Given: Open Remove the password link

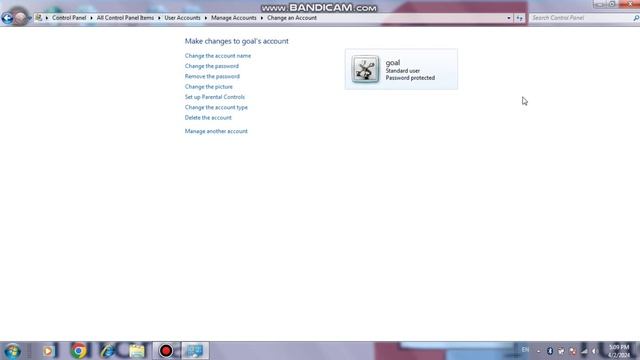Looking at the screenshot, I should (x=212, y=76).
